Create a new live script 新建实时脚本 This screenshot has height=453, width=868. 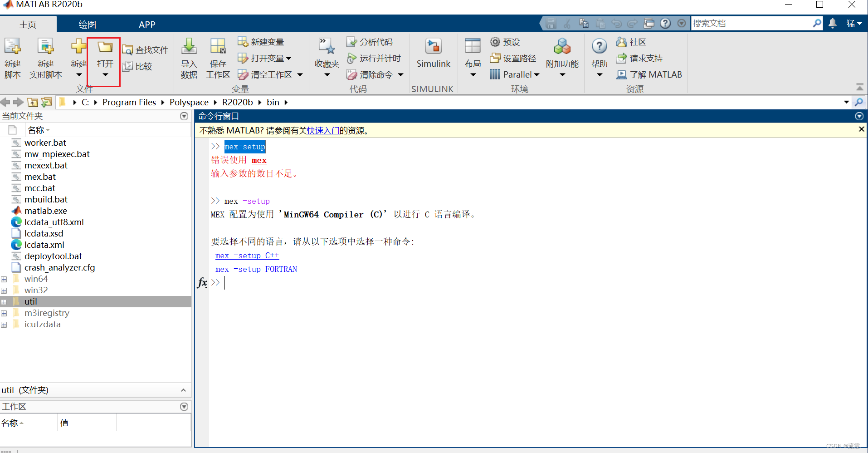coord(45,58)
